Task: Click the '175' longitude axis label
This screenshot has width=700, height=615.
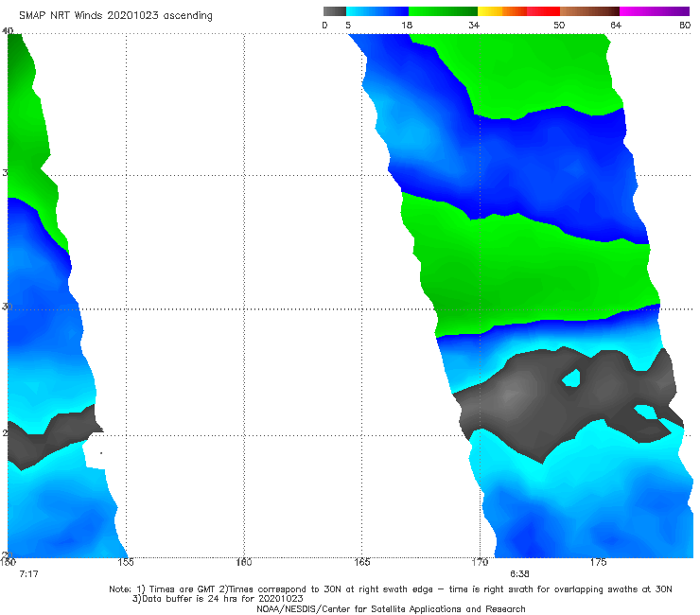Action: 598,562
